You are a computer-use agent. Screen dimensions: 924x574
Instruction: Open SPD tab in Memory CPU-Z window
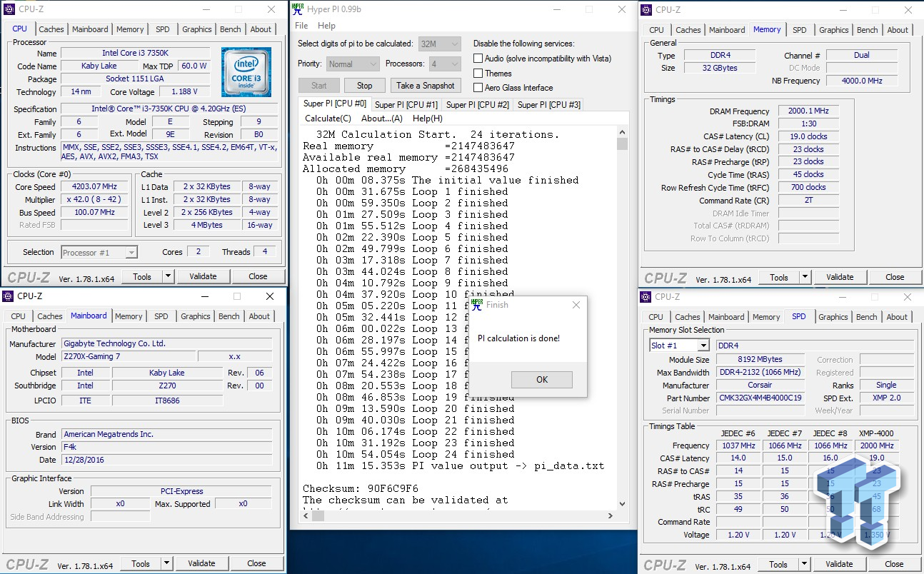(799, 30)
